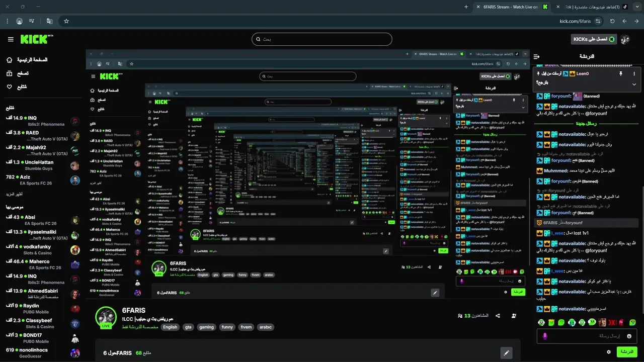Image resolution: width=644 pixels, height=362 pixels.
Task: Bookmark the page with the star icon
Action: [x=66, y=21]
